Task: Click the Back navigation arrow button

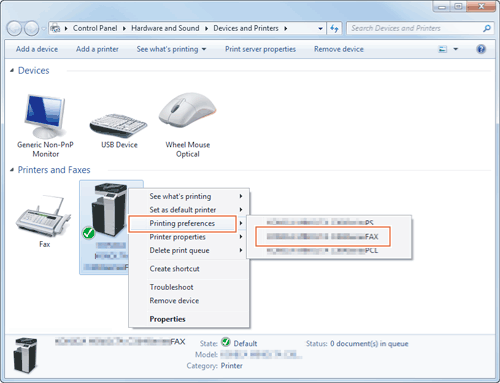Action: [x=14, y=29]
